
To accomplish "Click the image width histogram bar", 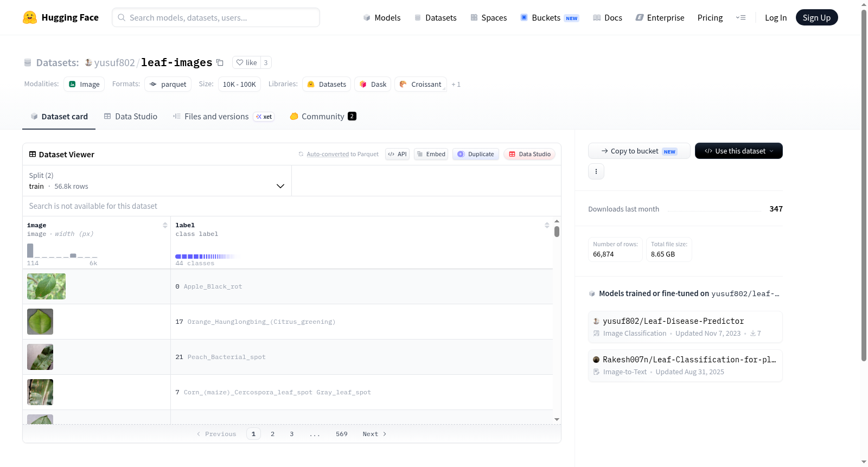I will point(30,251).
